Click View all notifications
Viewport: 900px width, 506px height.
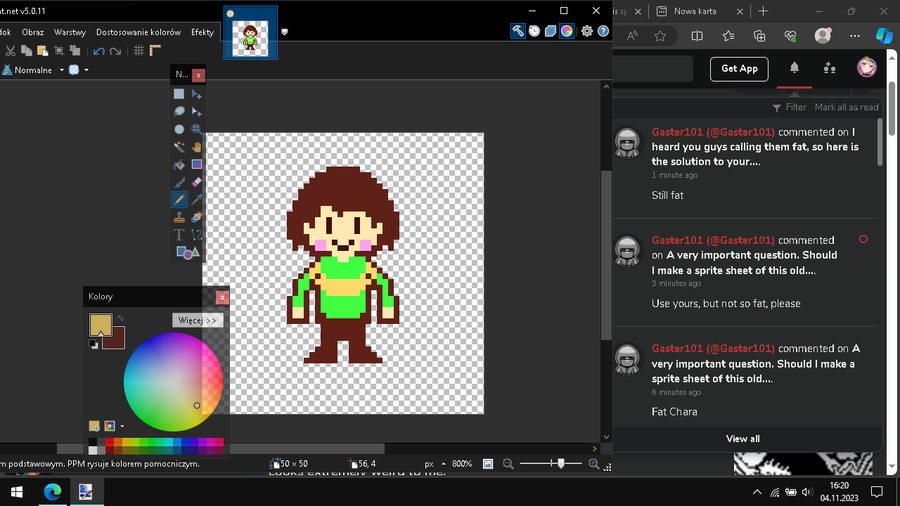(743, 439)
